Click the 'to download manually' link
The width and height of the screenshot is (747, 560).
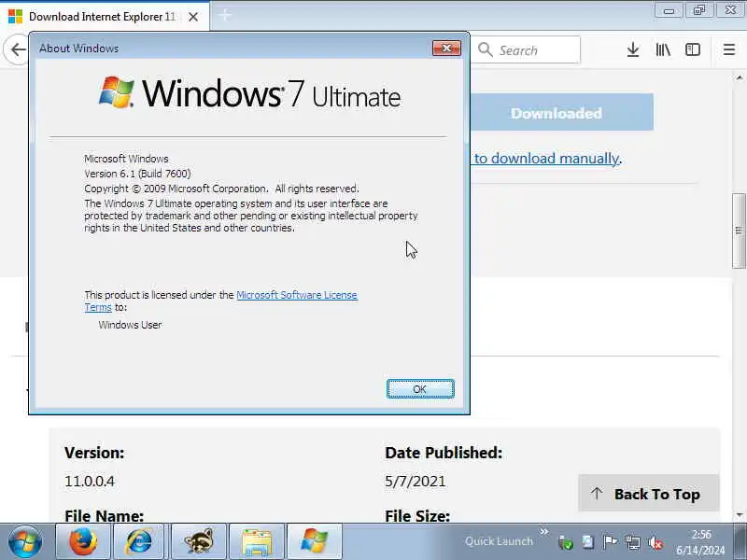tap(548, 158)
